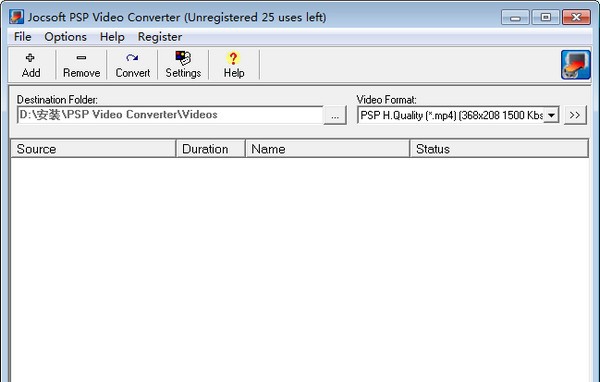Click the Destination Folder path field
600x382 pixels.
pos(170,115)
